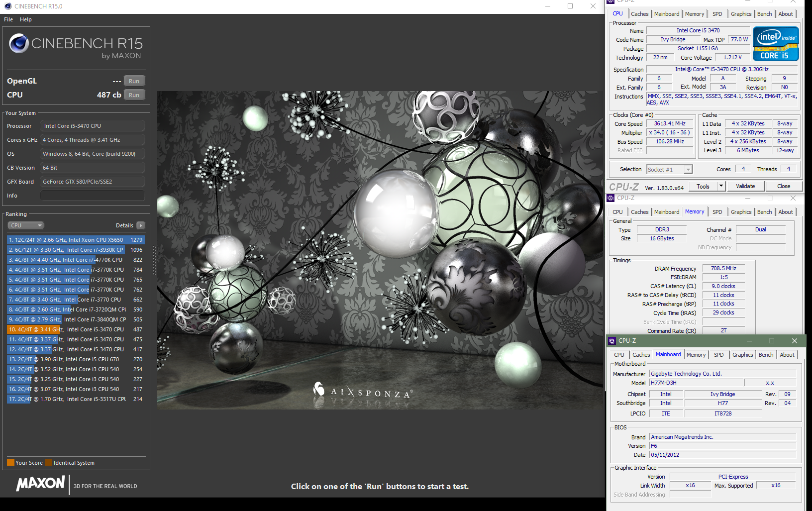Viewport: 812px width, 511px height.
Task: Select ranking row 7 Intel Core i7-3770 CPU
Action: click(x=76, y=300)
